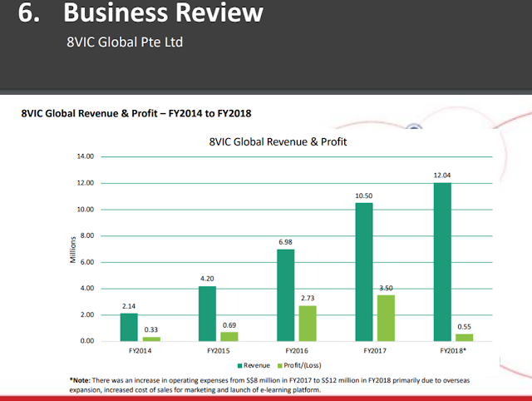Screen dimensions: 532x401
Task: Click the '12.00' y-axis value
Action: point(86,183)
